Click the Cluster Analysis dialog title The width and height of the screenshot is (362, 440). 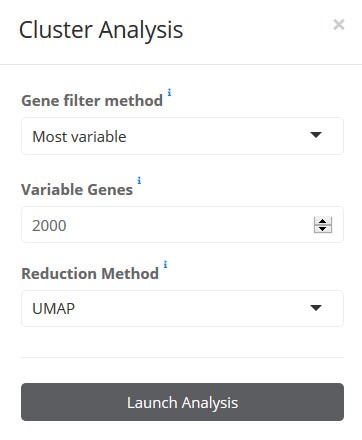pos(101,30)
